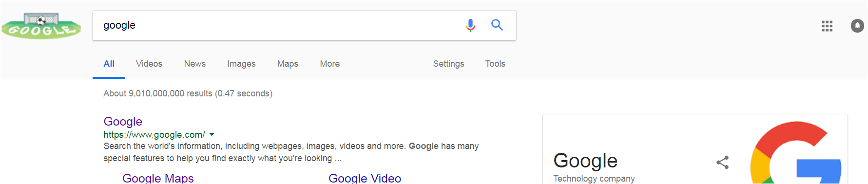Switch to the Videos tab
This screenshot has height=184, width=868.
(149, 64)
